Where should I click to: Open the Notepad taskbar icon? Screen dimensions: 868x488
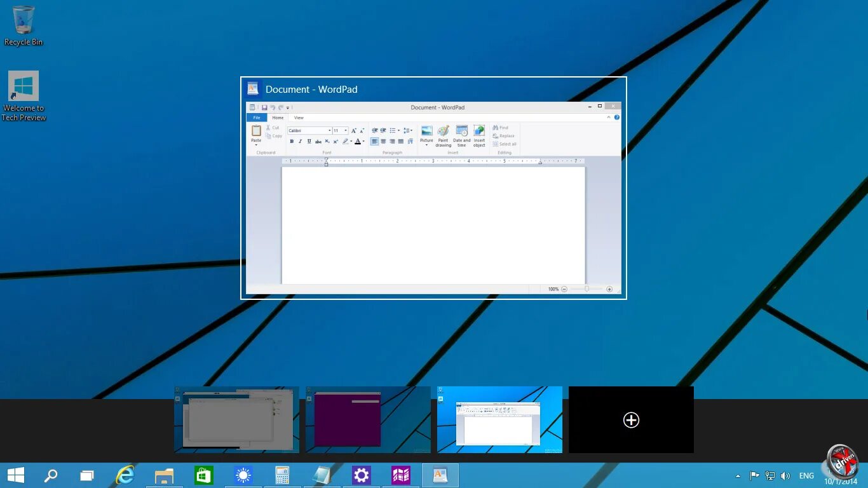[322, 475]
